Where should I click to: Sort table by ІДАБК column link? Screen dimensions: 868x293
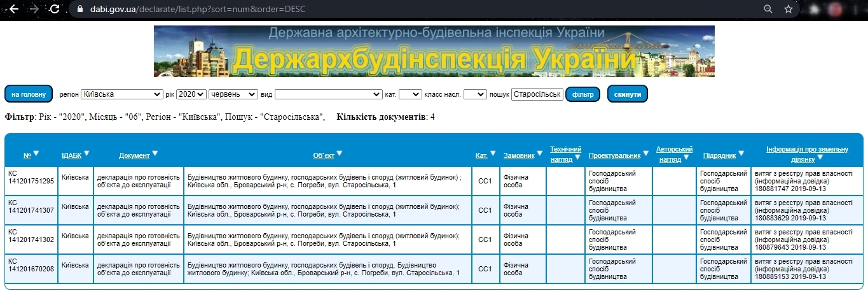[x=71, y=155]
